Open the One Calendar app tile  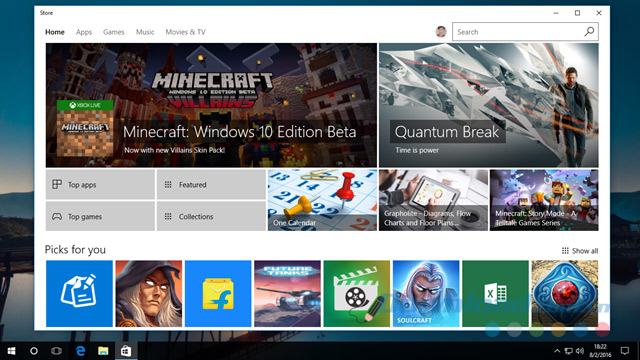pyautogui.click(x=322, y=200)
